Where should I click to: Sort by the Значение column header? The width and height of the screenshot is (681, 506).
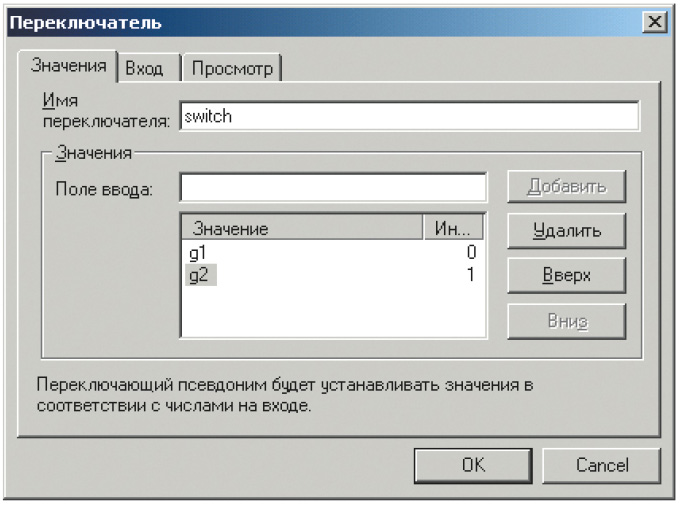[302, 228]
